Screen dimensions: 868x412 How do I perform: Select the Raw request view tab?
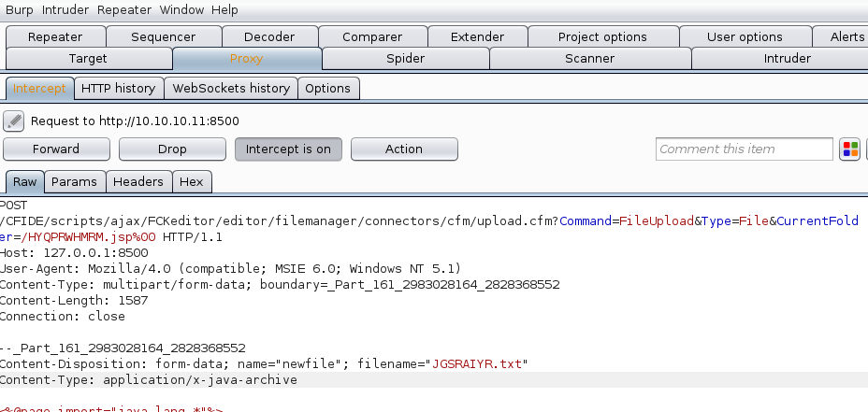click(x=25, y=182)
